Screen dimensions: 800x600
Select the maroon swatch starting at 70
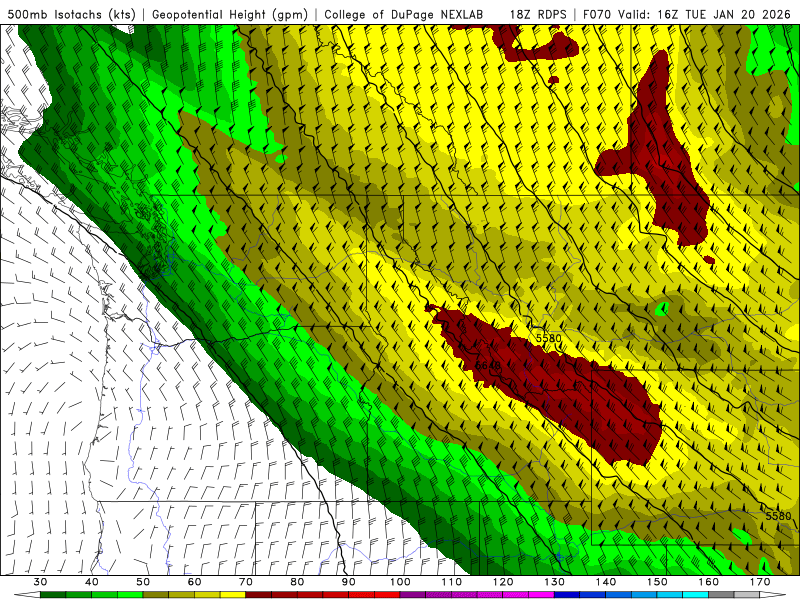pyautogui.click(x=259, y=594)
